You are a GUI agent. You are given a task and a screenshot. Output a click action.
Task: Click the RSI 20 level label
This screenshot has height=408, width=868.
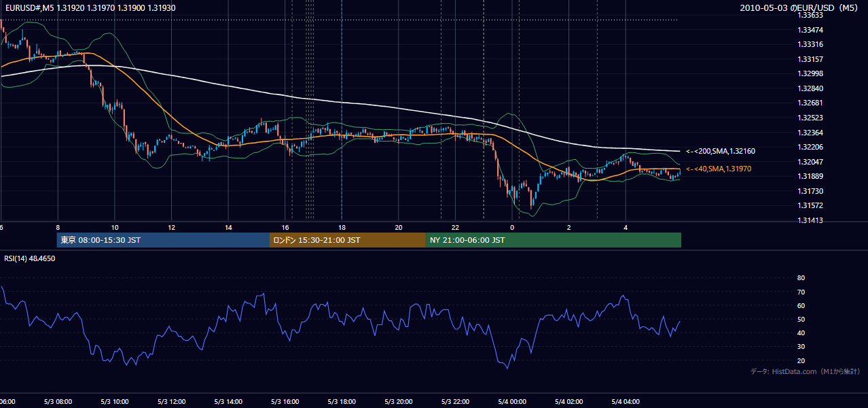(801, 360)
